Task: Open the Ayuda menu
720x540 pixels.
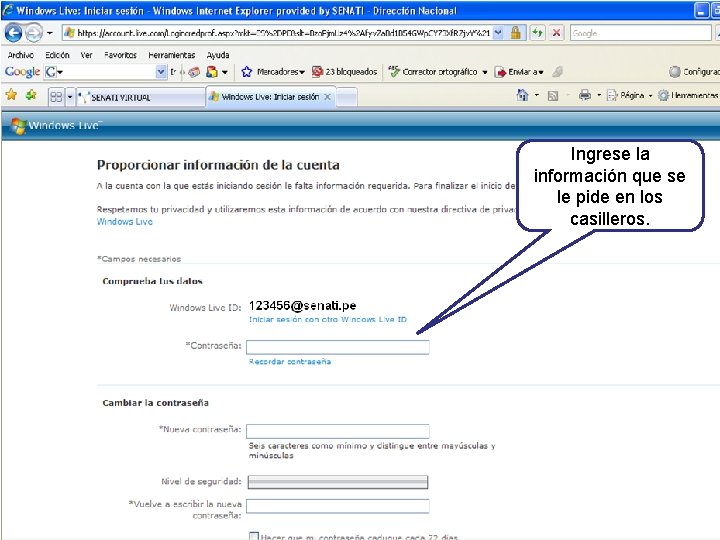Action: point(218,55)
